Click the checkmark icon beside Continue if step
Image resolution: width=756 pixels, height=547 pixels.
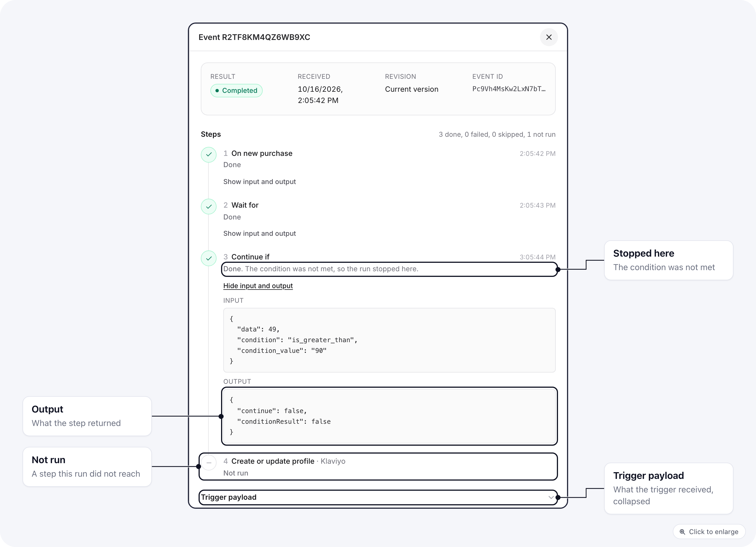point(209,258)
